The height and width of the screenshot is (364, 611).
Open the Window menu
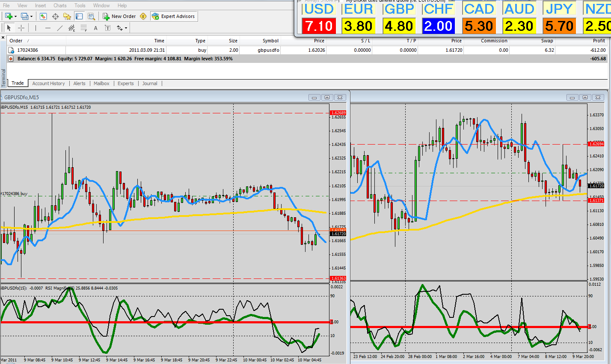pos(101,6)
